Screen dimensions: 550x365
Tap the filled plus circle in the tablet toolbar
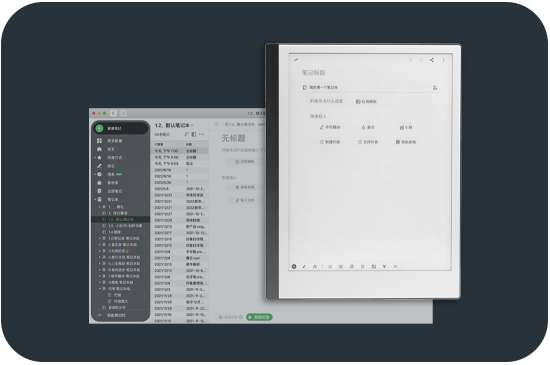coord(294,266)
